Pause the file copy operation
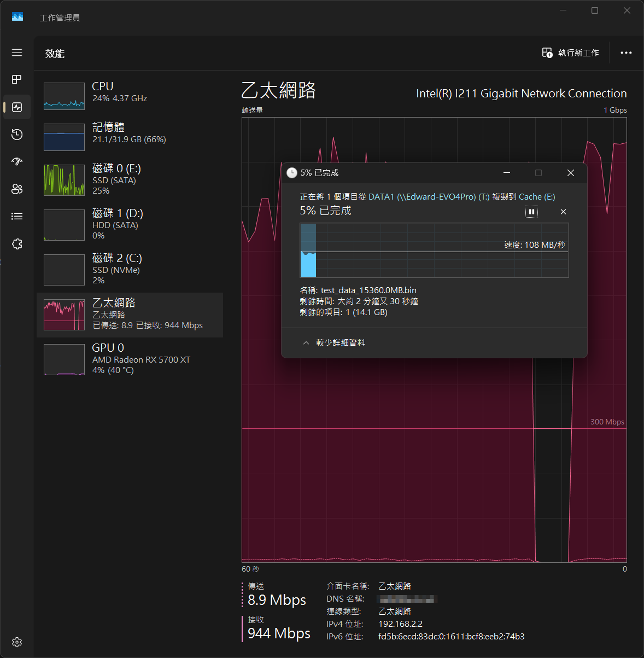The height and width of the screenshot is (658, 644). pos(531,212)
